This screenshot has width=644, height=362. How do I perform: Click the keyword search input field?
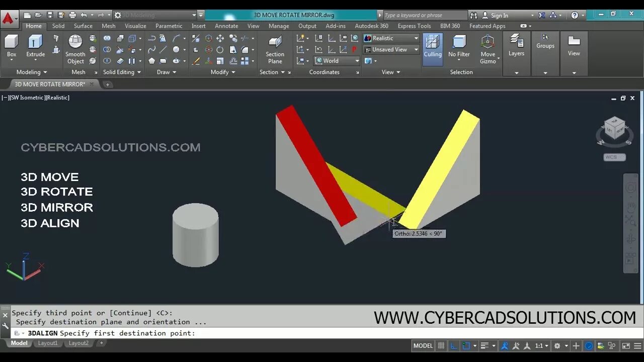pyautogui.click(x=426, y=15)
